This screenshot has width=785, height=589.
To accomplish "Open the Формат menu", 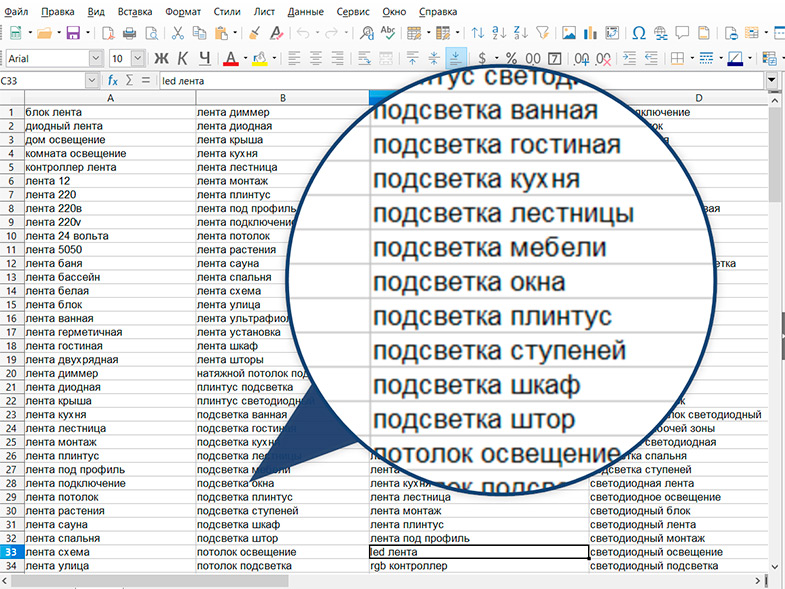I will (183, 12).
